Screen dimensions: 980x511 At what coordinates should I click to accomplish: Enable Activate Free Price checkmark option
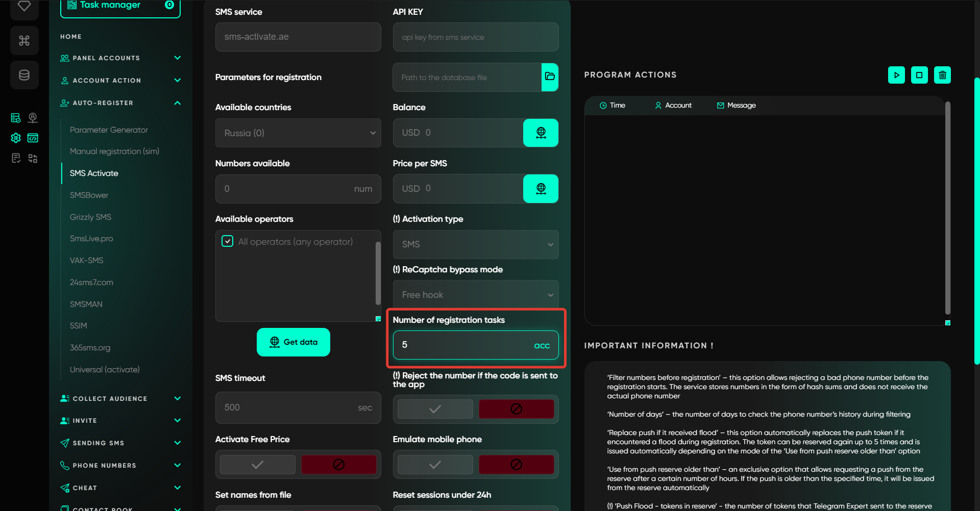tap(258, 465)
